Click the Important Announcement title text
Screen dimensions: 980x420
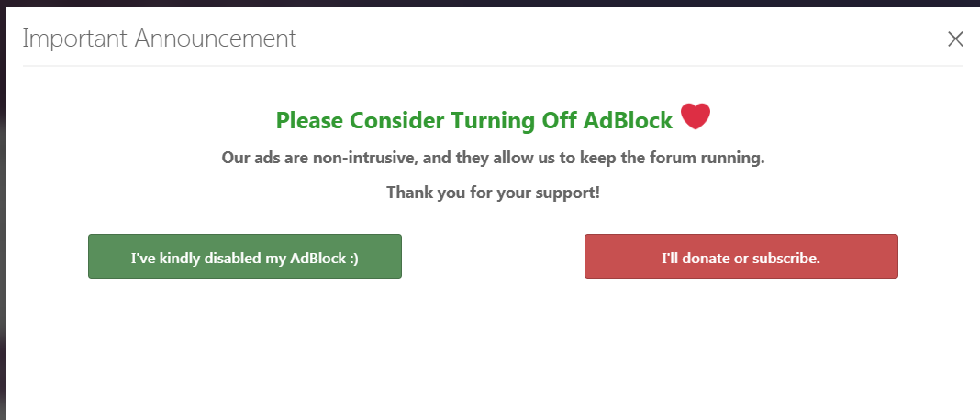tap(159, 39)
